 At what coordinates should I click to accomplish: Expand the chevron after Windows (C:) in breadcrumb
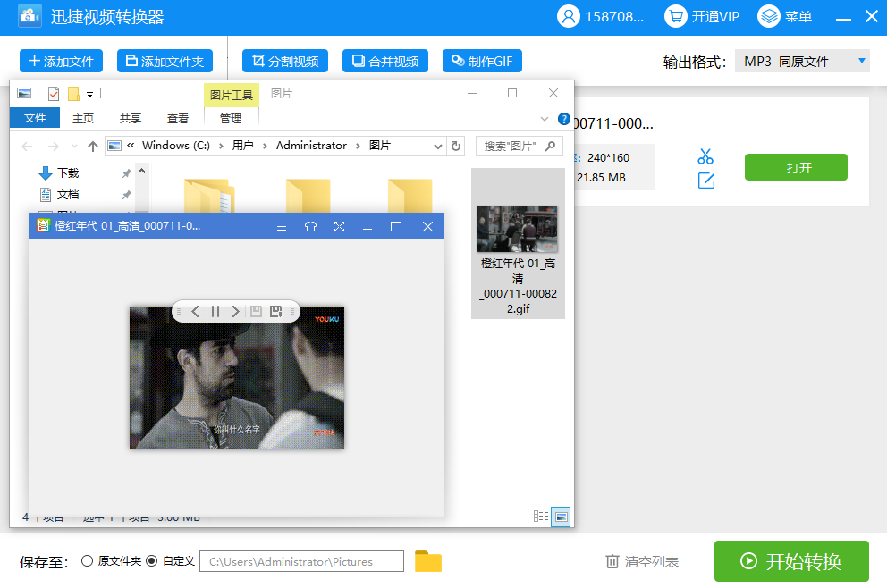tap(221, 146)
